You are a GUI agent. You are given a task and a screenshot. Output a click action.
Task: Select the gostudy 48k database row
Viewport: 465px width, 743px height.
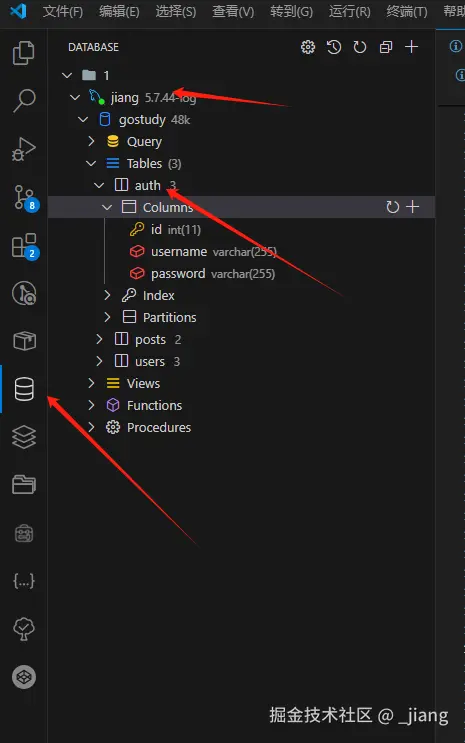[241, 119]
